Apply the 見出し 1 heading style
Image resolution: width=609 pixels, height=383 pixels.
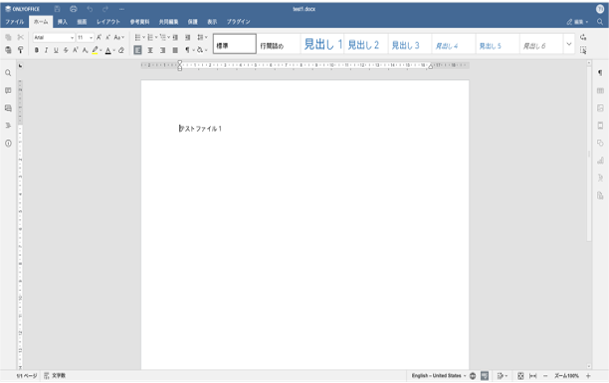pyautogui.click(x=322, y=44)
